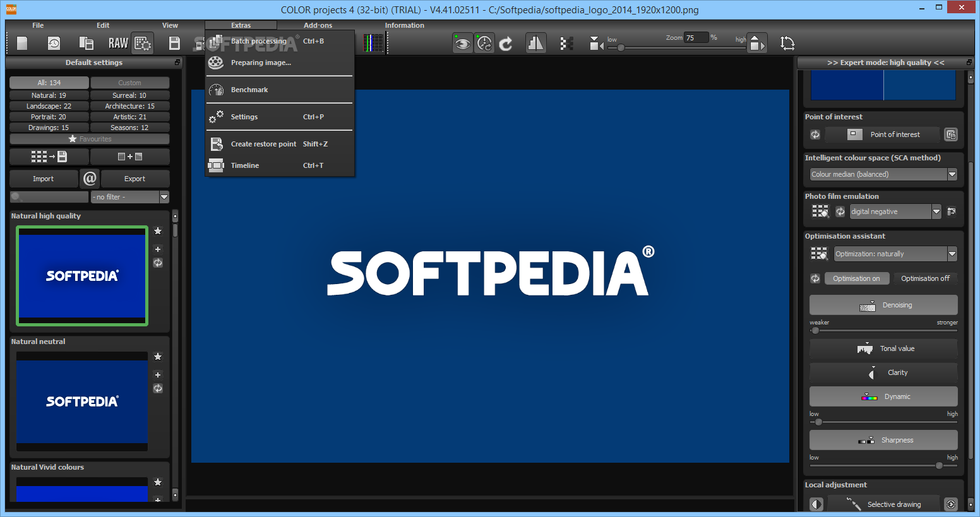Turn Optimisation off

coord(925,278)
